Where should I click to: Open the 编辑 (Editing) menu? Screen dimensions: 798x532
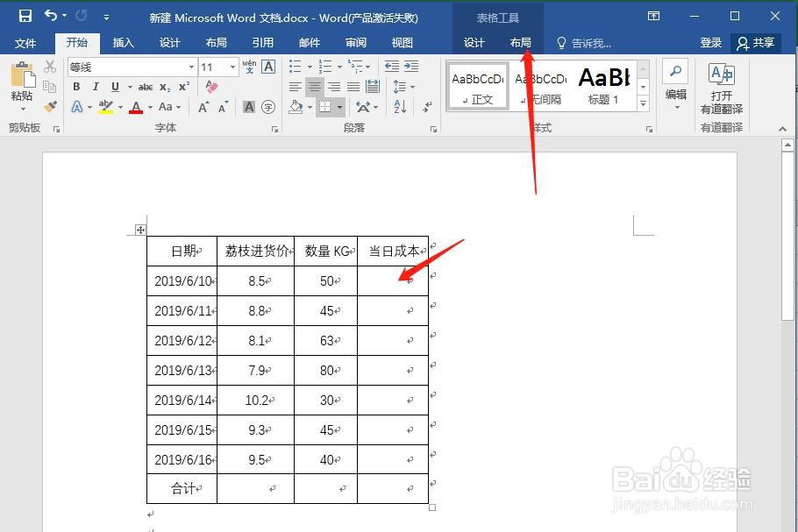[x=676, y=85]
